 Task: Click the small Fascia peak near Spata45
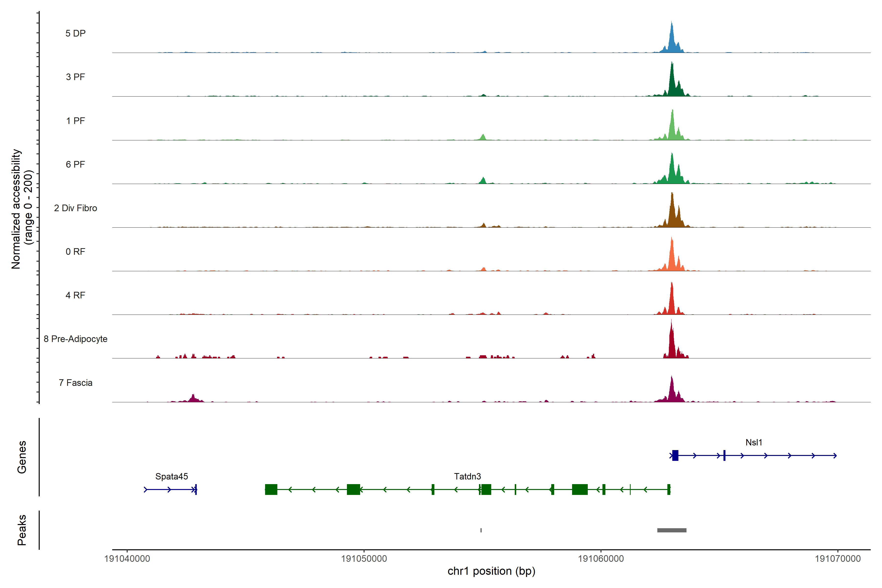click(x=194, y=399)
